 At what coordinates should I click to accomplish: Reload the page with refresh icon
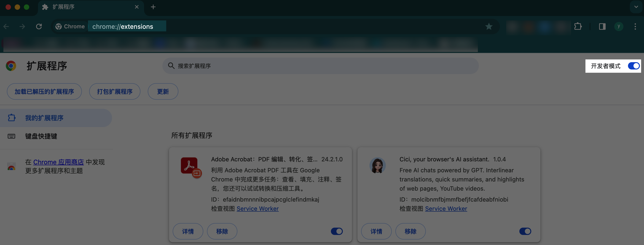(39, 27)
